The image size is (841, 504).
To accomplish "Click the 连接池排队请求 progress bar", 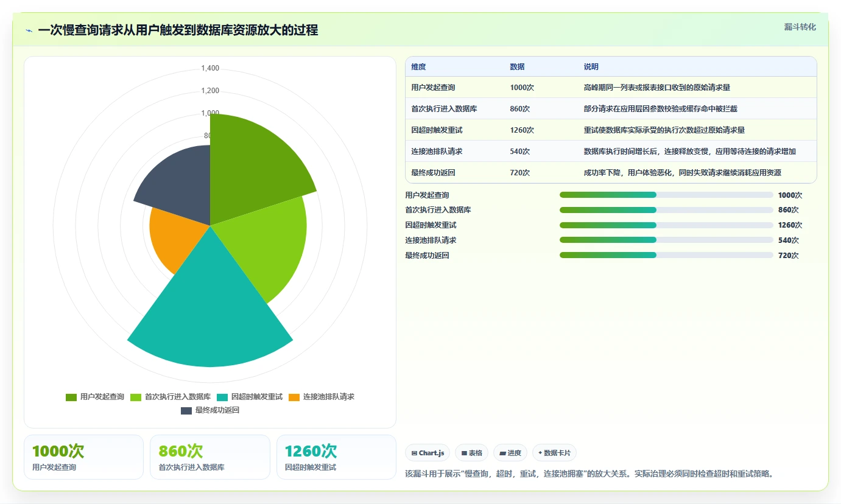I will 666,240.
